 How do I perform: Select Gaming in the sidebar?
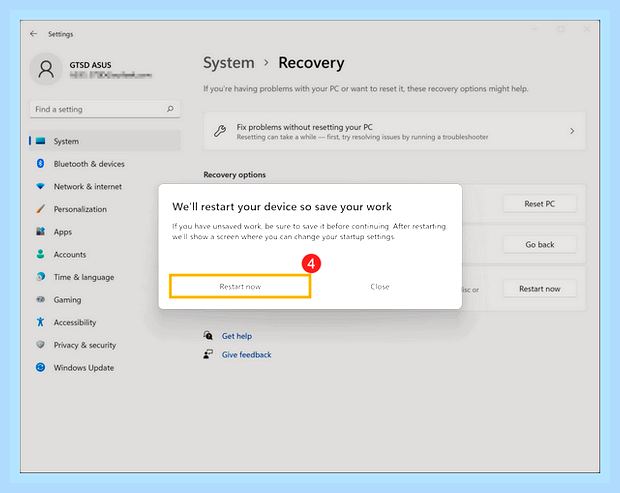[68, 300]
